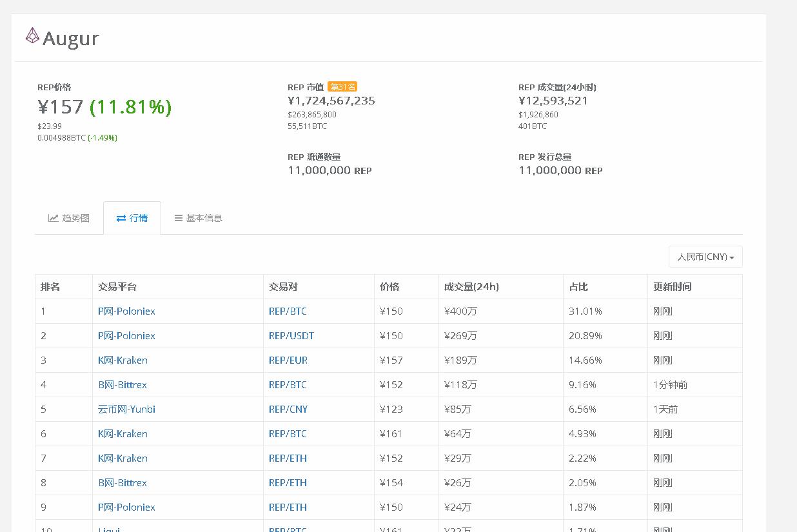Click the list icon in 基本信息 tab
Image resolution: width=797 pixels, height=532 pixels.
pos(179,218)
